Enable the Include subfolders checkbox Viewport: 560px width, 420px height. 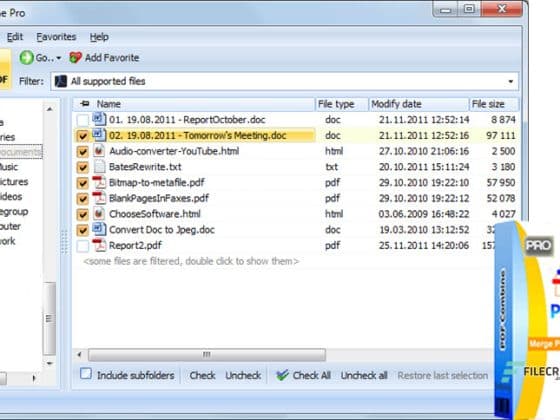[x=86, y=374]
